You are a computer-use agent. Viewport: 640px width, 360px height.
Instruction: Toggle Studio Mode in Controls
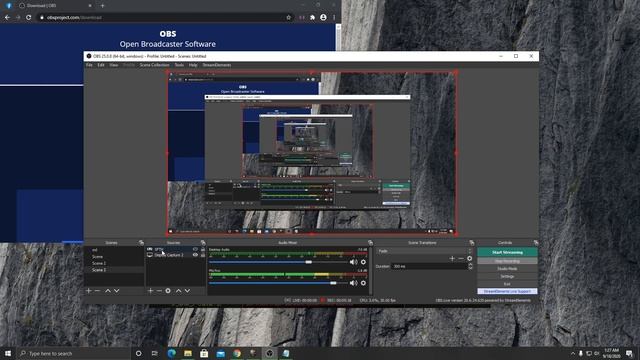pyautogui.click(x=507, y=269)
